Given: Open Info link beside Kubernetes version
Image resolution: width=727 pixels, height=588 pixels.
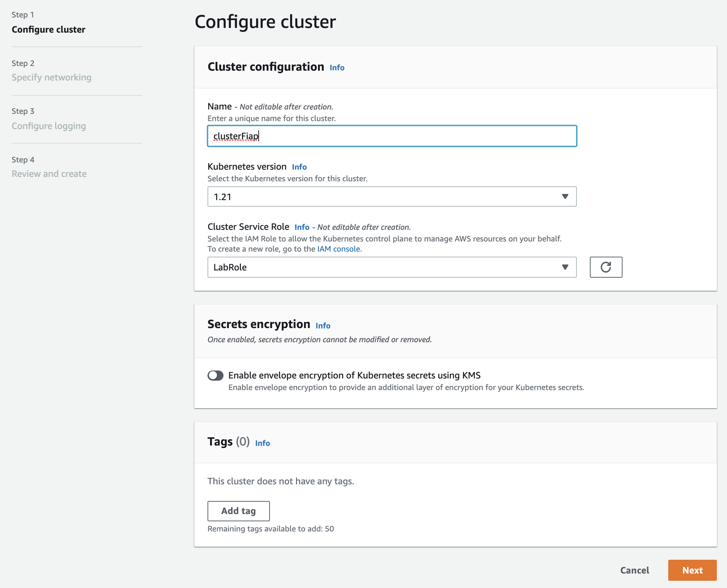Looking at the screenshot, I should point(299,167).
